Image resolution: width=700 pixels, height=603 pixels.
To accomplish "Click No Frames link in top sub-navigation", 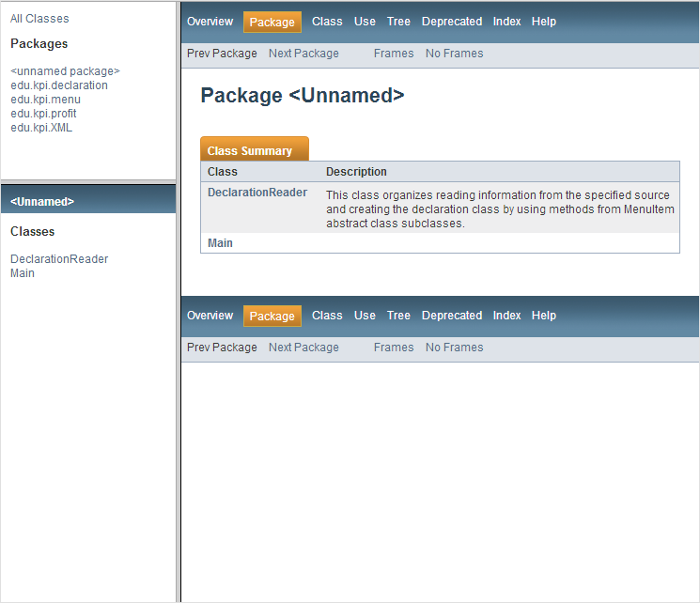I will pyautogui.click(x=455, y=54).
